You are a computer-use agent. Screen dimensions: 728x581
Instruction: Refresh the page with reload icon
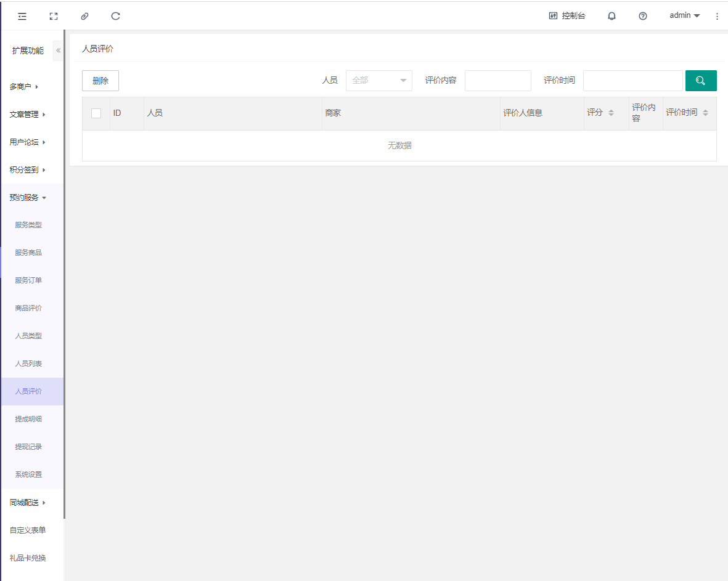[x=116, y=16]
